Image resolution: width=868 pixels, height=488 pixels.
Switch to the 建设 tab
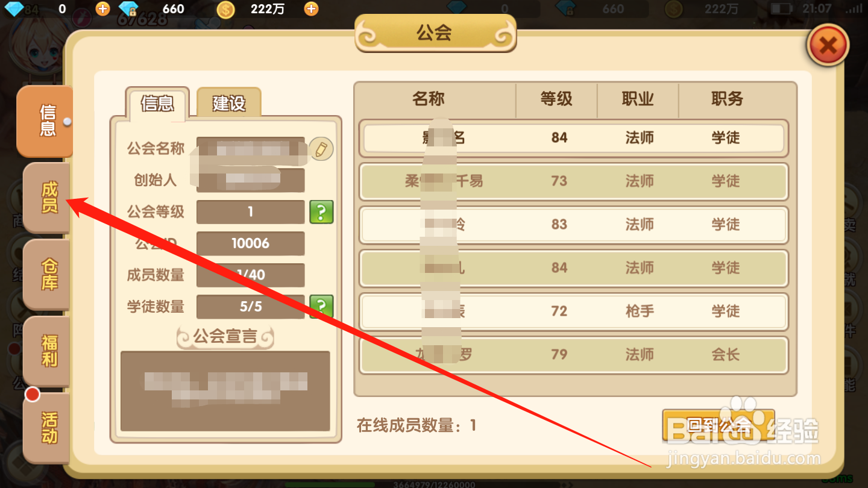229,102
